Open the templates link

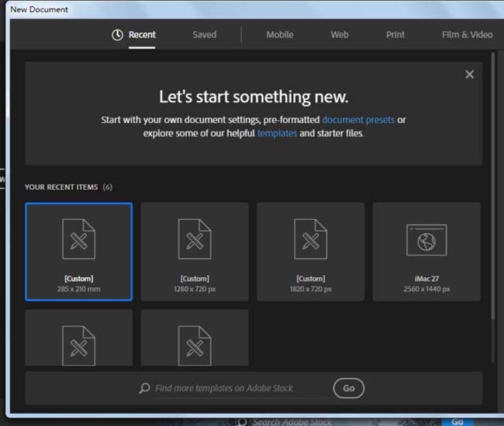point(277,133)
